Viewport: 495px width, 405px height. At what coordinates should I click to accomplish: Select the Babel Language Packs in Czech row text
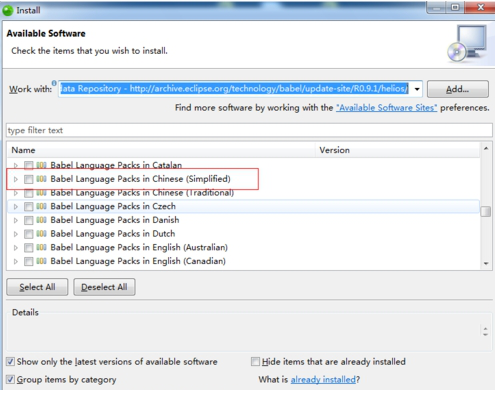113,207
